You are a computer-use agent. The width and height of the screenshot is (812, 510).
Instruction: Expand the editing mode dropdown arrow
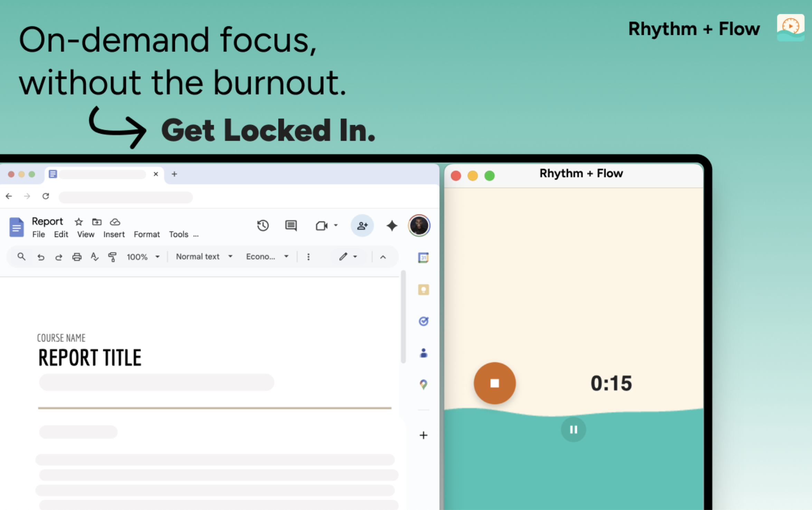coord(355,257)
